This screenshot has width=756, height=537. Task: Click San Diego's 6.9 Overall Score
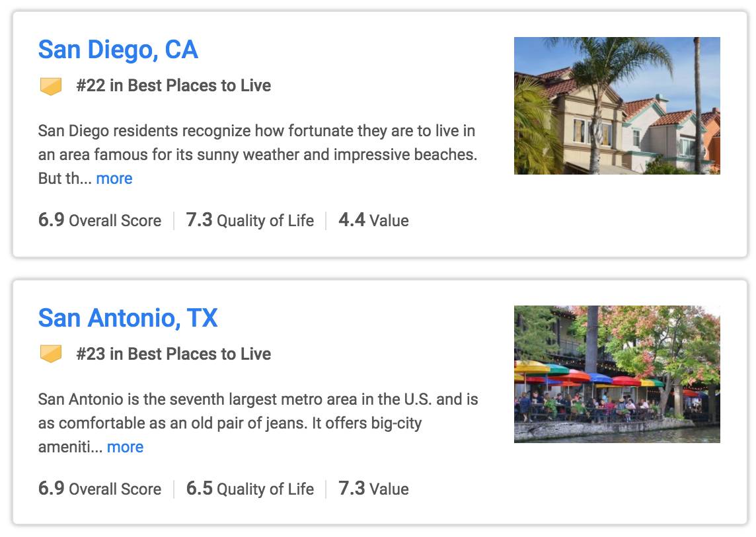coord(99,220)
